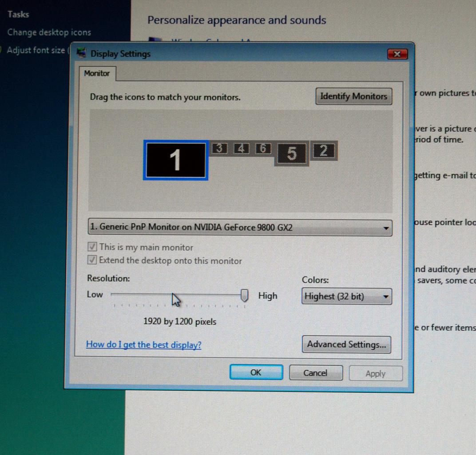This screenshot has width=476, height=455.
Task: Select monitor icon 3
Action: [x=219, y=148]
